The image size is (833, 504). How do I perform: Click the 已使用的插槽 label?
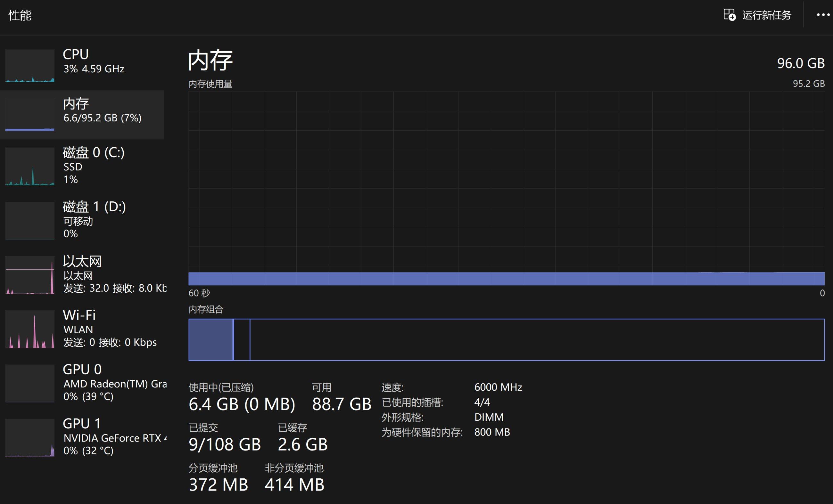pyautogui.click(x=412, y=403)
